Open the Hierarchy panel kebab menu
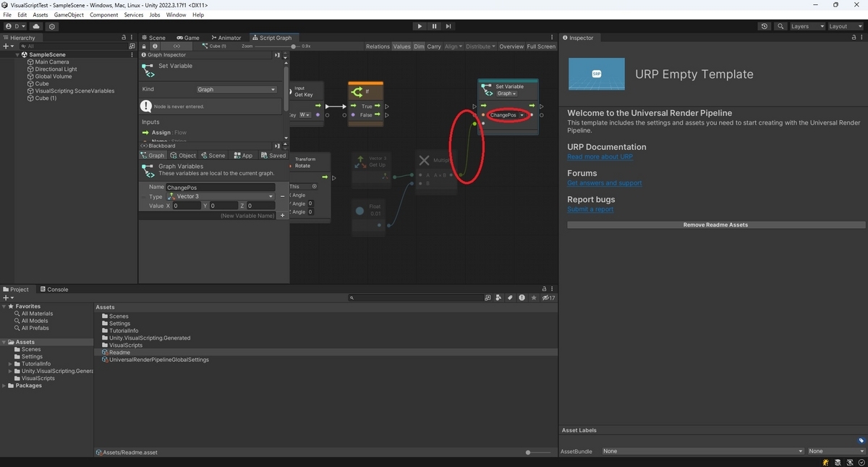The height and width of the screenshot is (467, 868). tap(132, 38)
